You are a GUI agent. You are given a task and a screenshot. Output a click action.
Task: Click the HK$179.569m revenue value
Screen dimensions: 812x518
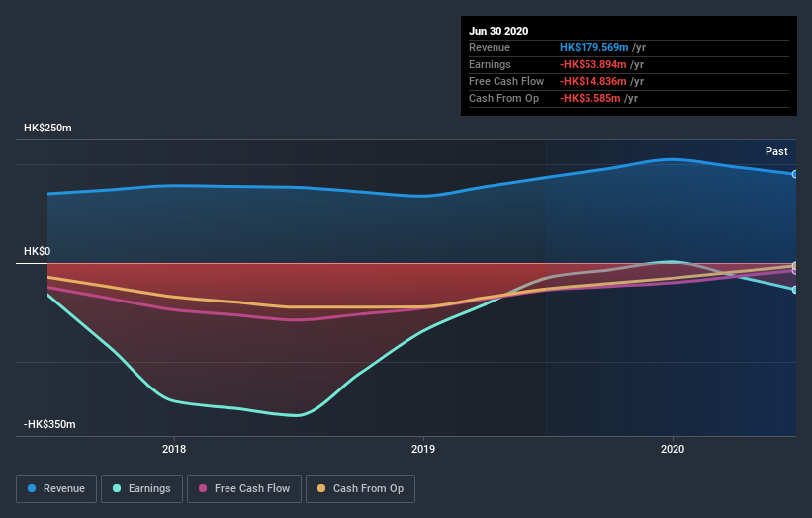[593, 47]
